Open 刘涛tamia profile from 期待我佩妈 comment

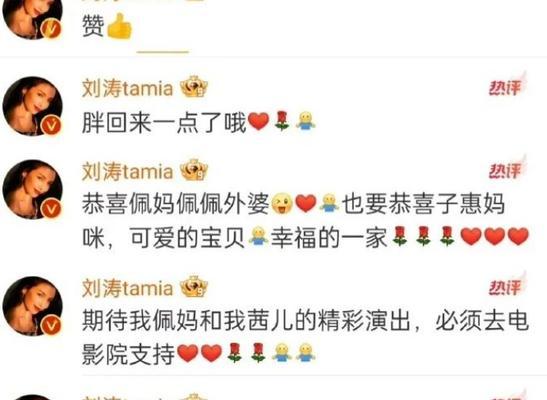click(127, 288)
